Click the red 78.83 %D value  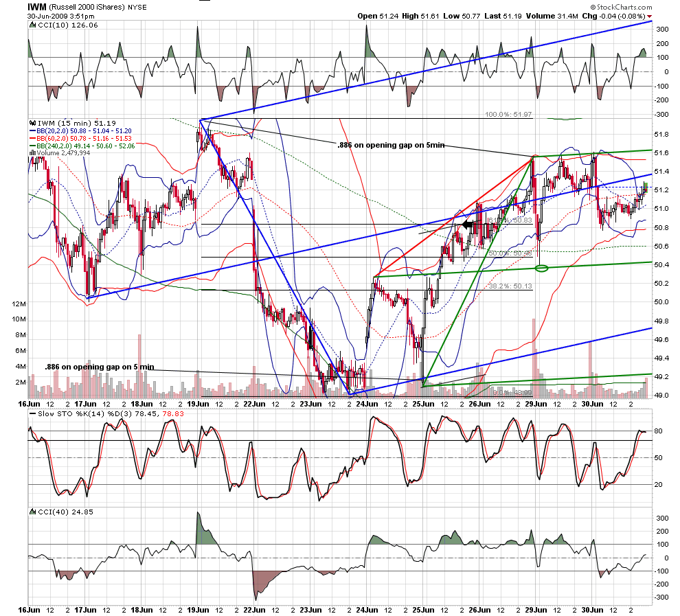172,413
